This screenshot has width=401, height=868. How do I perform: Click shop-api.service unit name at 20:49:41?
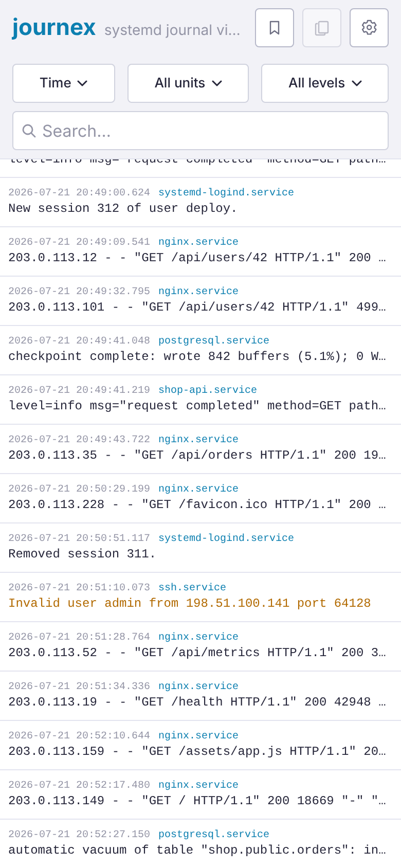click(208, 390)
